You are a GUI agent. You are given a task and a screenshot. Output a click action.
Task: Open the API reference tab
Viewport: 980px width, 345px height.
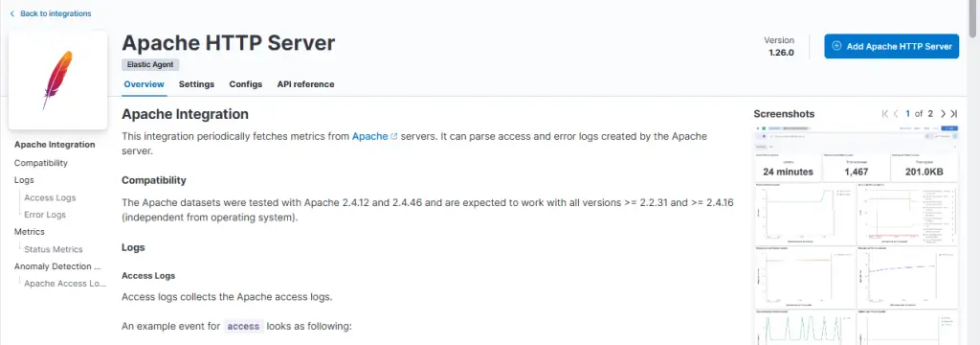coord(305,84)
